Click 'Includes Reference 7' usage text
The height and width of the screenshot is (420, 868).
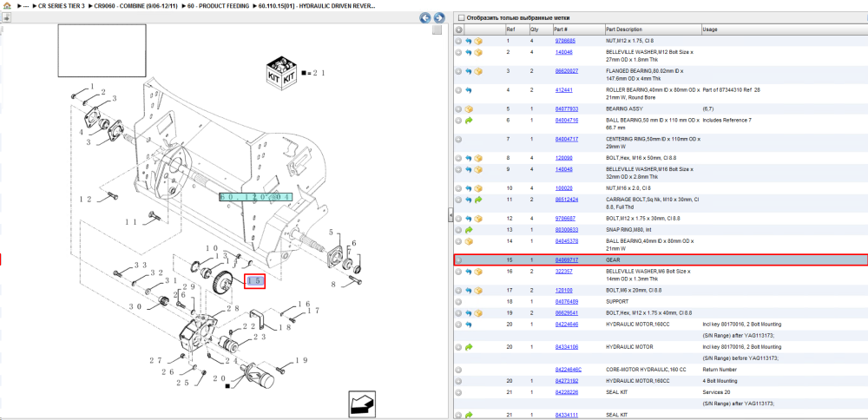[727, 120]
